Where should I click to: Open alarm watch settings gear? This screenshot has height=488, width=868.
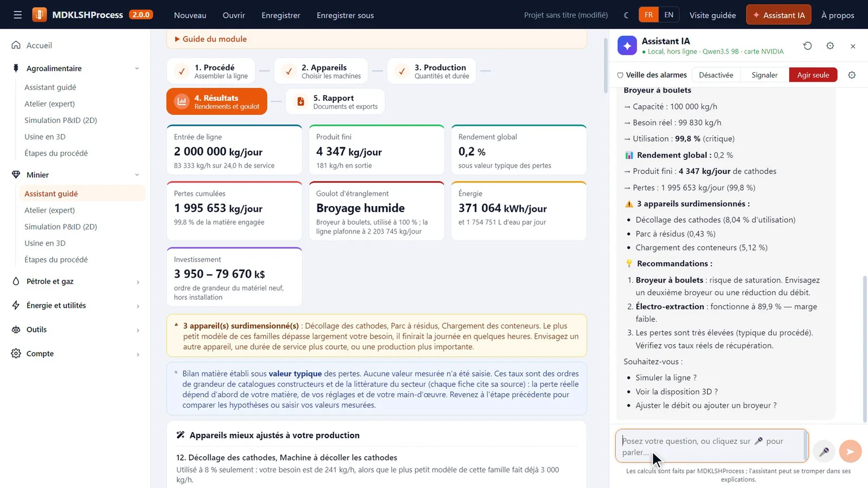pos(852,75)
